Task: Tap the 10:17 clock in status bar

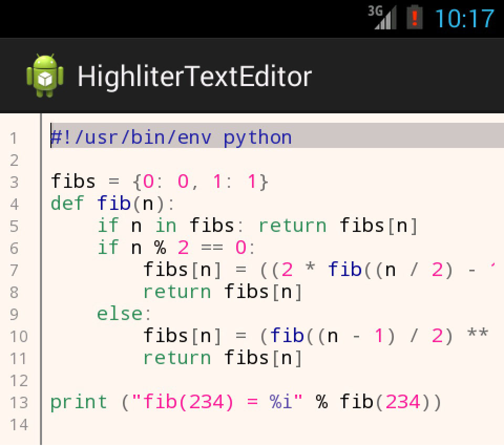Action: pos(464,19)
